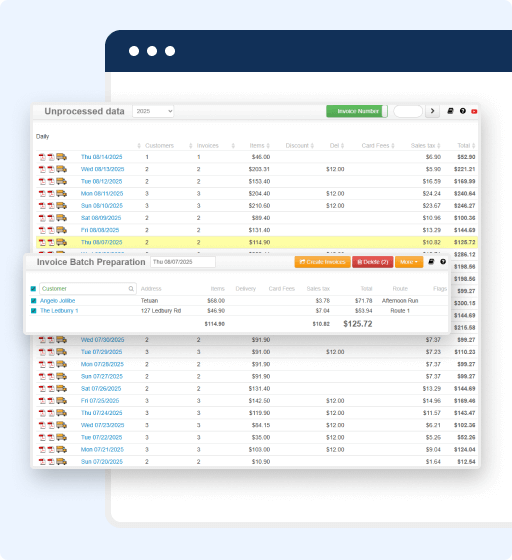Open the Tue 07/29/2025 date link

[101, 352]
